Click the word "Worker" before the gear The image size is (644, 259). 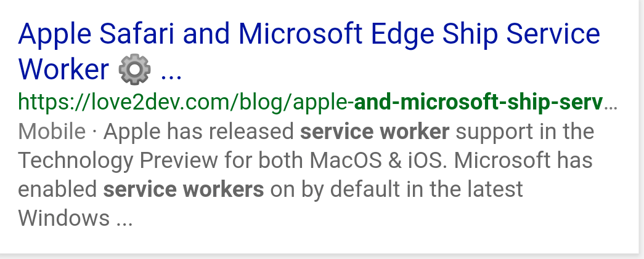[x=63, y=70]
